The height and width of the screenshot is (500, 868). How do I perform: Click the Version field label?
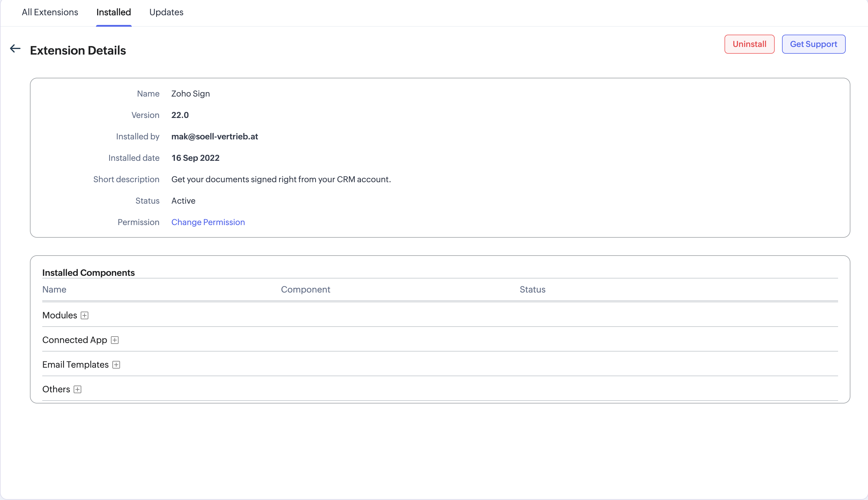(145, 115)
